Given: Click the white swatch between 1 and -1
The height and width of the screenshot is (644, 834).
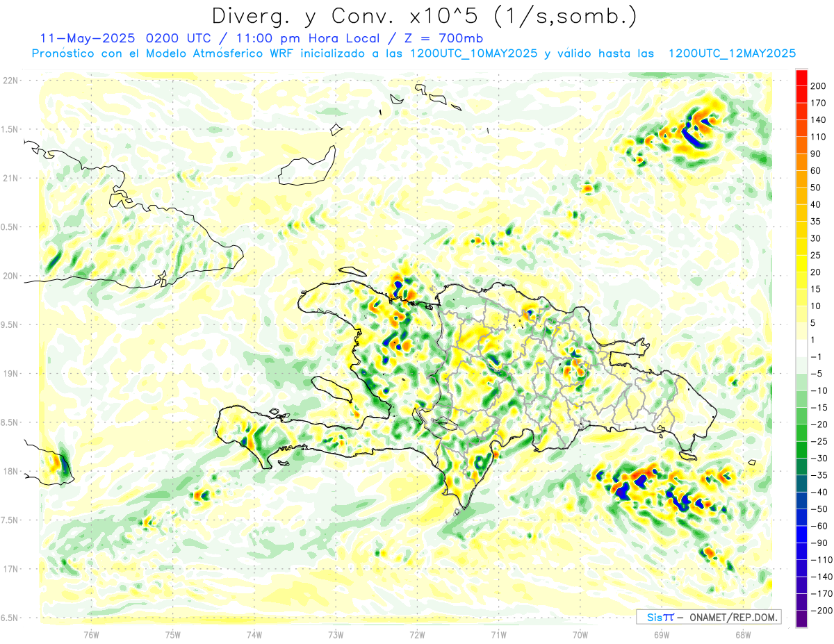Looking at the screenshot, I should [x=801, y=349].
